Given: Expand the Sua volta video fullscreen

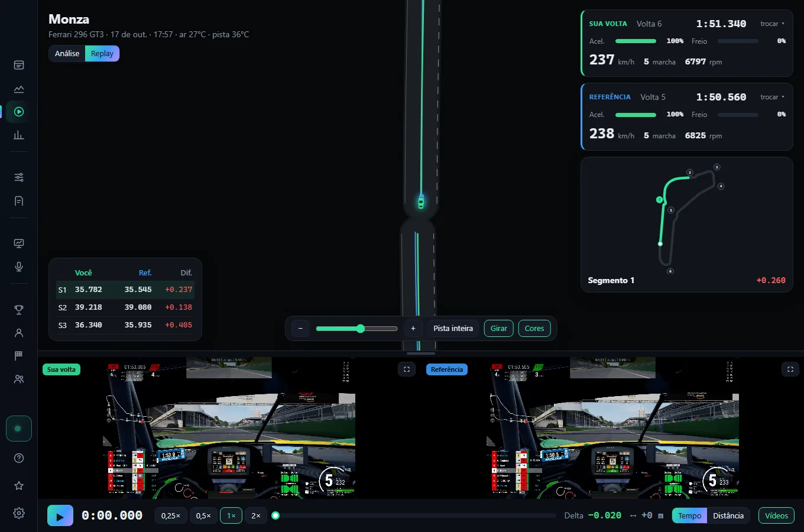Looking at the screenshot, I should [407, 369].
